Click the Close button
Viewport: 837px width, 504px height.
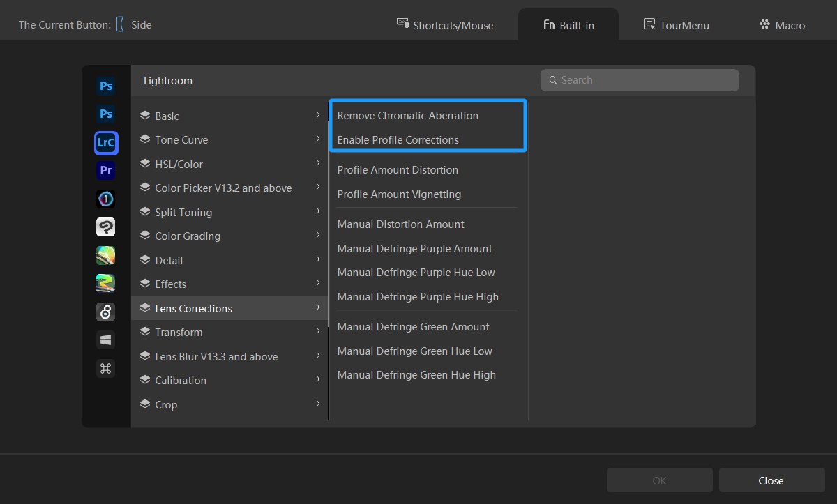771,480
